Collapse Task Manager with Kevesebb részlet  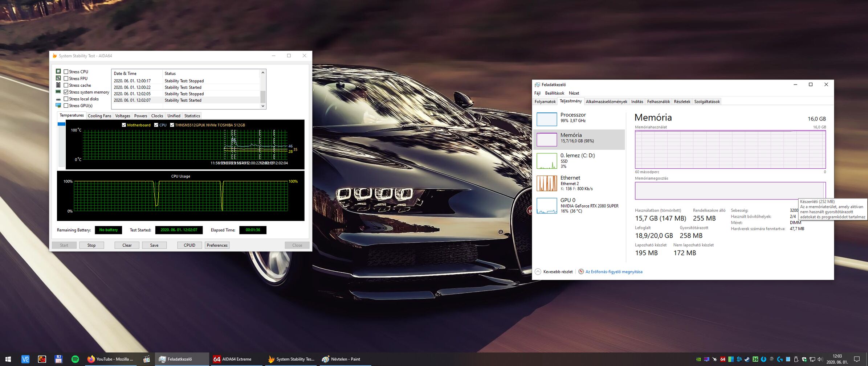coord(554,272)
